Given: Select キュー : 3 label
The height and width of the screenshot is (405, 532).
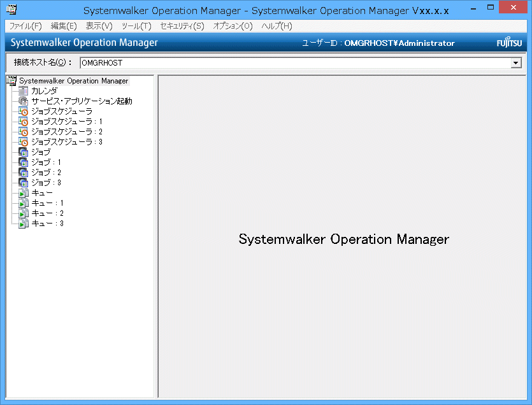Looking at the screenshot, I should pyautogui.click(x=48, y=223).
